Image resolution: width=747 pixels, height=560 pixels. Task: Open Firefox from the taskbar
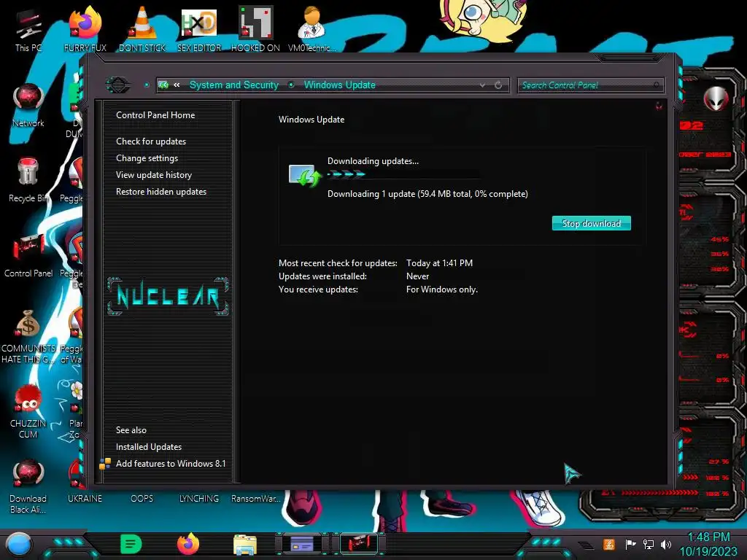click(188, 544)
